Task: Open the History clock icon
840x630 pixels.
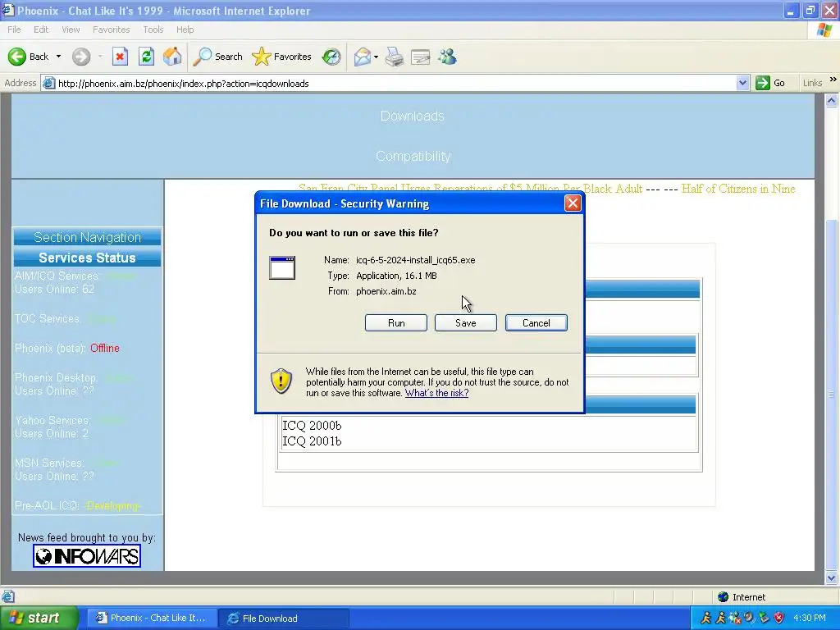Action: click(331, 57)
